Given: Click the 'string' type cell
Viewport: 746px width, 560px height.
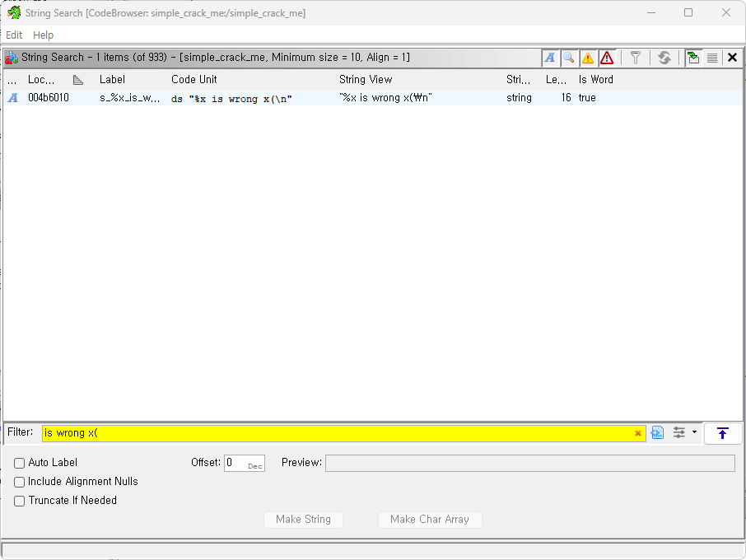Looking at the screenshot, I should coord(519,97).
